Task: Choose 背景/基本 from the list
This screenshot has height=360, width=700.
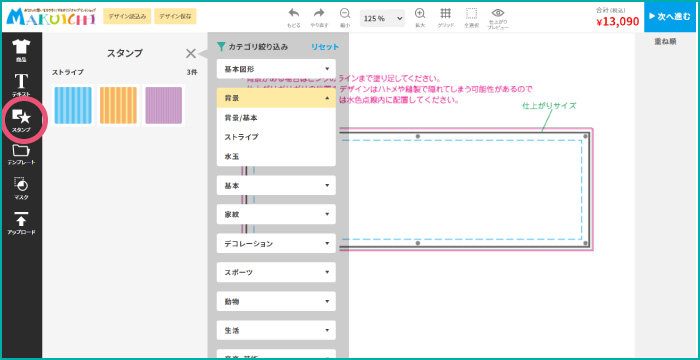Action: click(x=276, y=117)
